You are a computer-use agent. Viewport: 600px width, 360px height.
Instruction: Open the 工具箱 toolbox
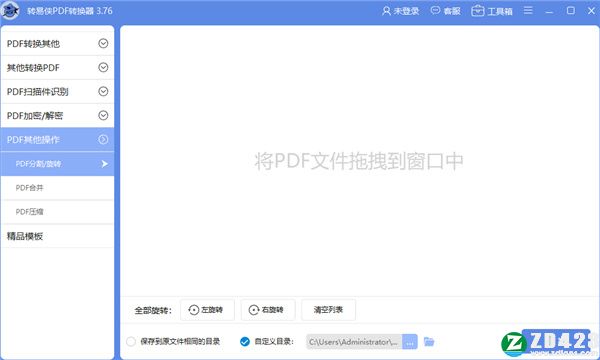[492, 11]
